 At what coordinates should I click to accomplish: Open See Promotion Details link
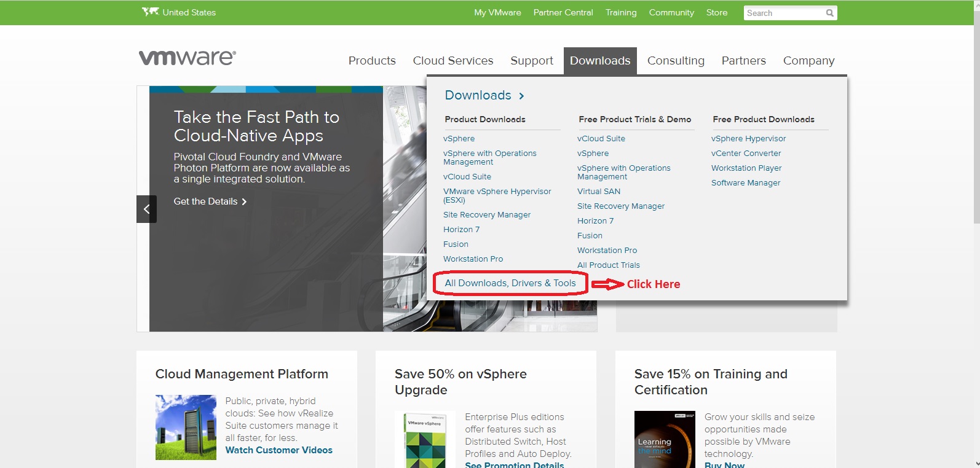click(x=515, y=464)
